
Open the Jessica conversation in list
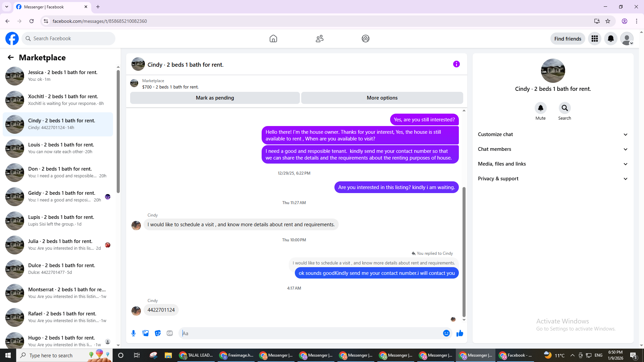59,76
